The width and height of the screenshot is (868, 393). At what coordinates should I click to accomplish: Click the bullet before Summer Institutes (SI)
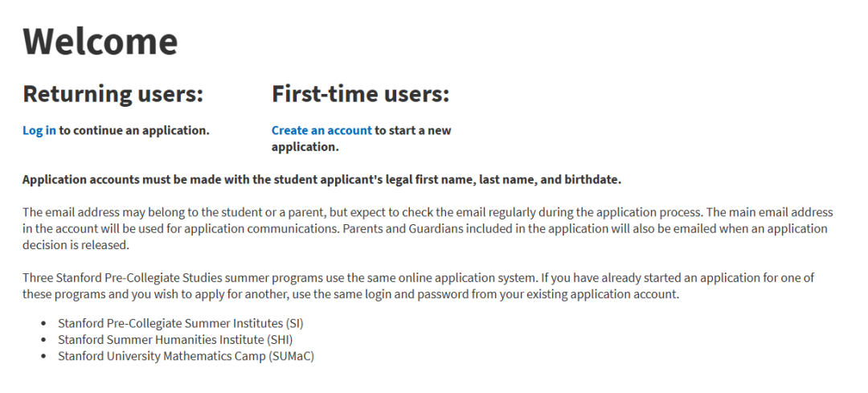coord(43,324)
